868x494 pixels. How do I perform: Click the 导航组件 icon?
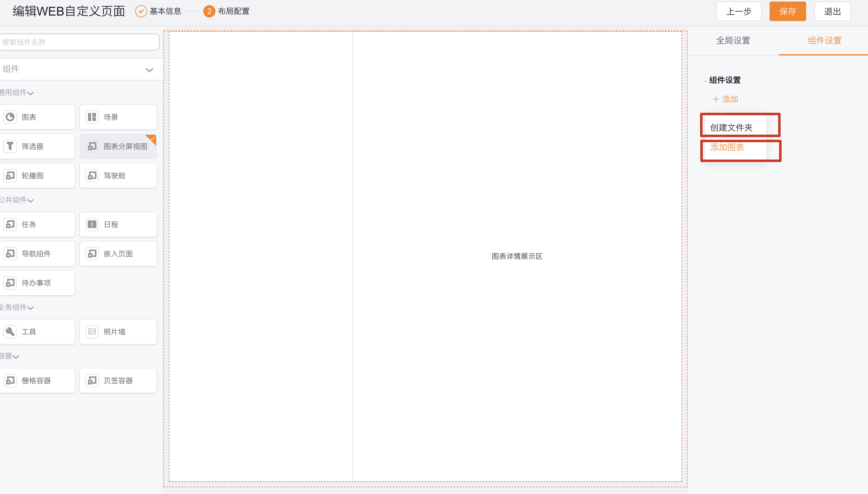pos(10,253)
